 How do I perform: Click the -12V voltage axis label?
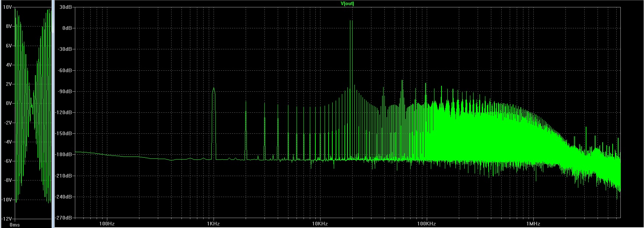coord(7,219)
